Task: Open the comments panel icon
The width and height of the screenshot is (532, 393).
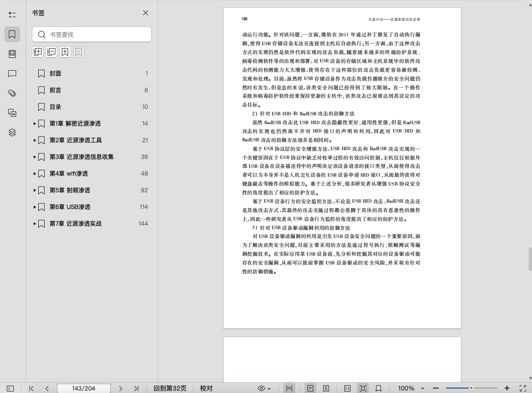Action: (12, 74)
